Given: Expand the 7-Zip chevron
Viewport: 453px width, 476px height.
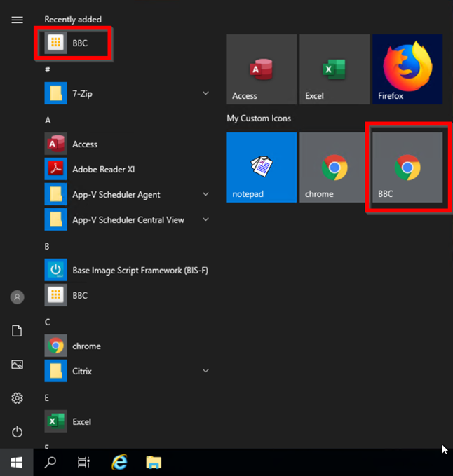Looking at the screenshot, I should click(205, 93).
